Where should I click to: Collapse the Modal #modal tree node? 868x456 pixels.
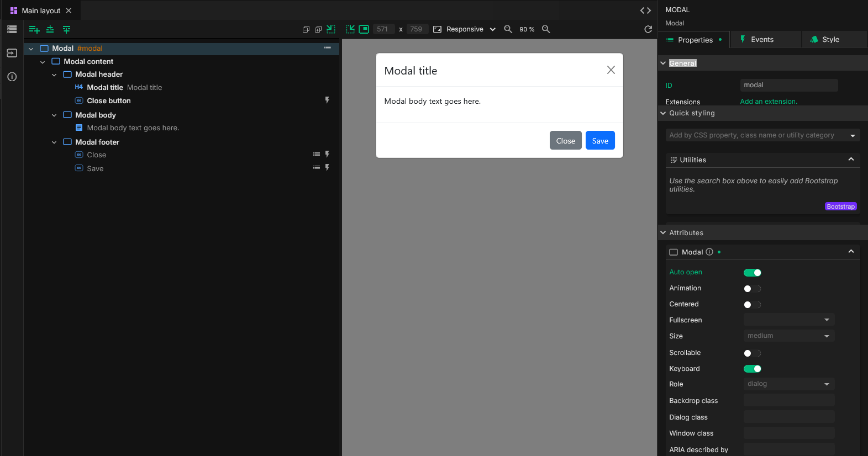tap(31, 49)
